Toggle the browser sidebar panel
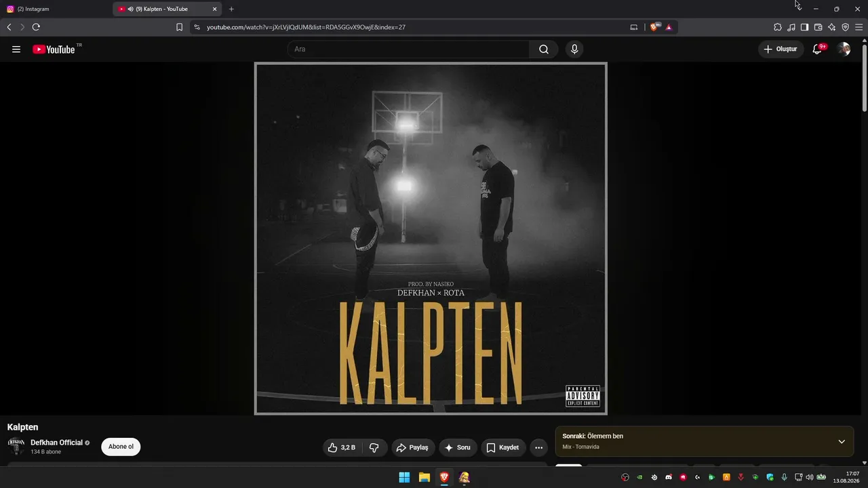The image size is (868, 488). [805, 27]
